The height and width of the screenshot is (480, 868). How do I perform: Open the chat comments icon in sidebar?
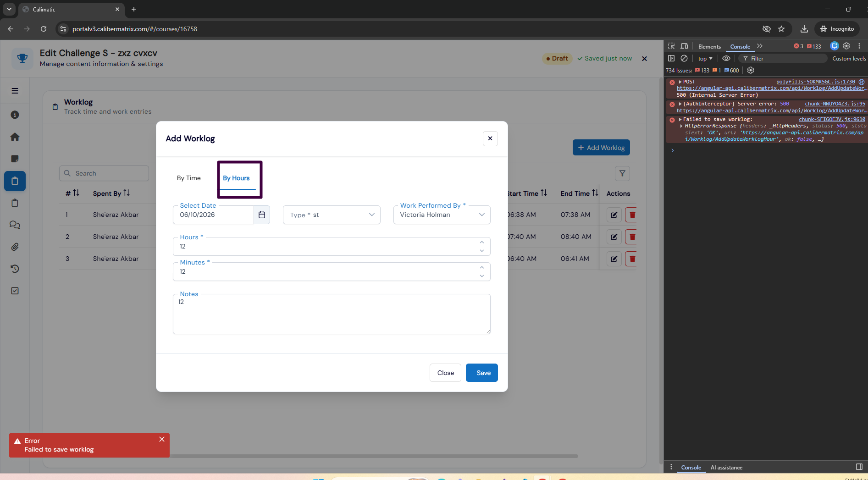point(15,225)
